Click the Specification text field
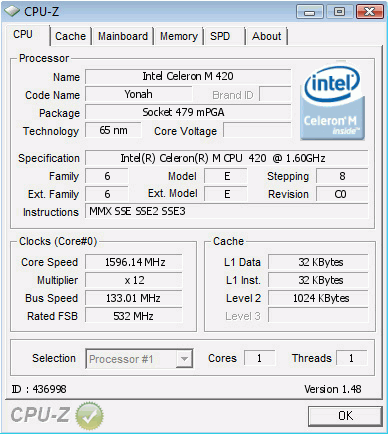This screenshot has width=388, height=434. click(x=227, y=158)
